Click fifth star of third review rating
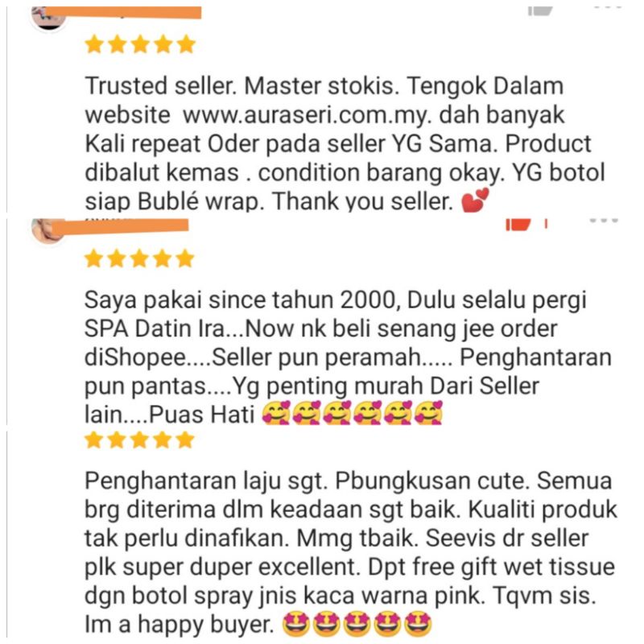This screenshot has width=644, height=644. pyautogui.click(x=185, y=440)
